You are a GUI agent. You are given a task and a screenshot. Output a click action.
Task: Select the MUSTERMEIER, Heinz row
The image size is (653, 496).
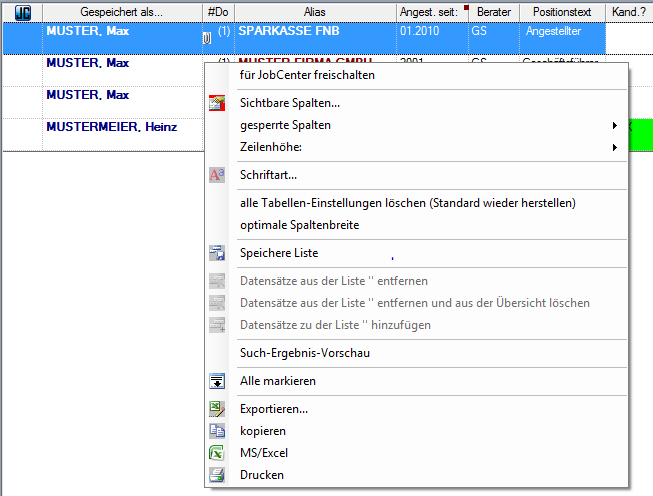109,128
